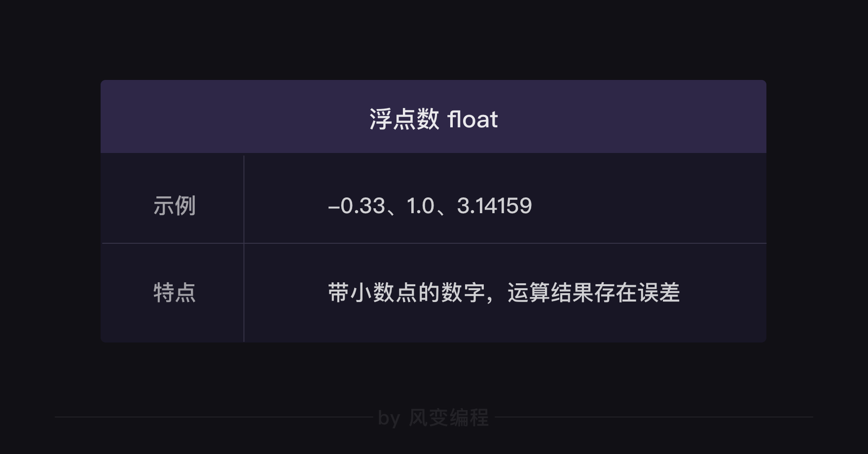This screenshot has height=454, width=868.
Task: Click the word "浮点数" in the header
Action: (404, 119)
